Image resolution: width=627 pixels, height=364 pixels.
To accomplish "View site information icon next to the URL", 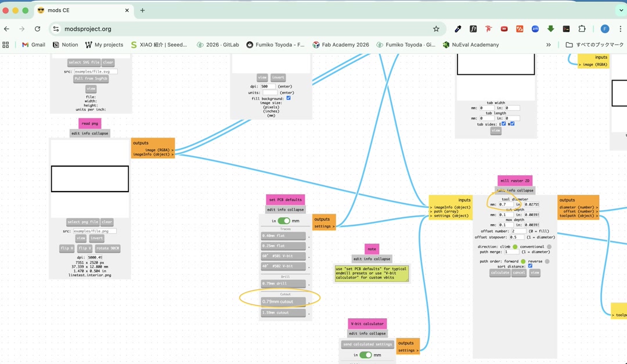I will pyautogui.click(x=56, y=29).
